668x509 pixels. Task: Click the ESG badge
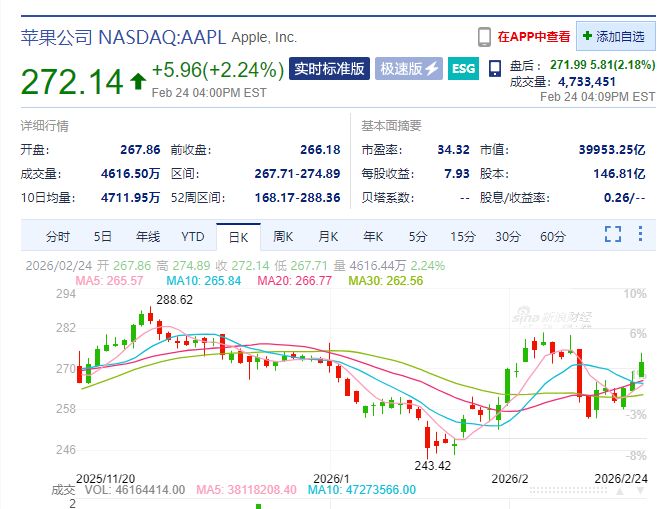click(x=463, y=69)
